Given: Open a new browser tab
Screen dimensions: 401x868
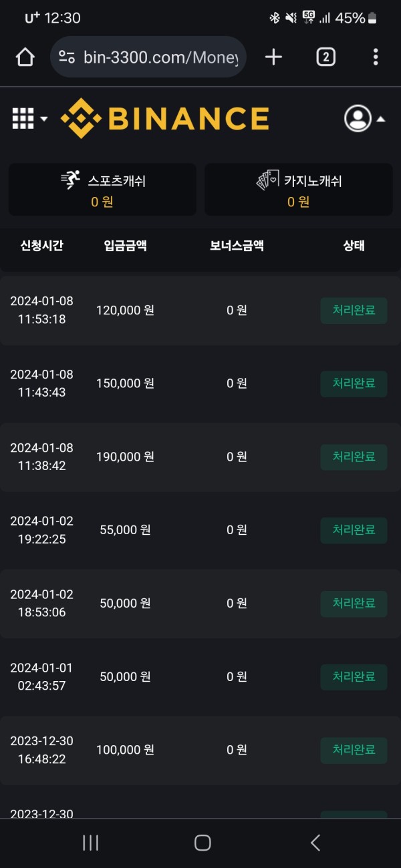Looking at the screenshot, I should [x=273, y=57].
